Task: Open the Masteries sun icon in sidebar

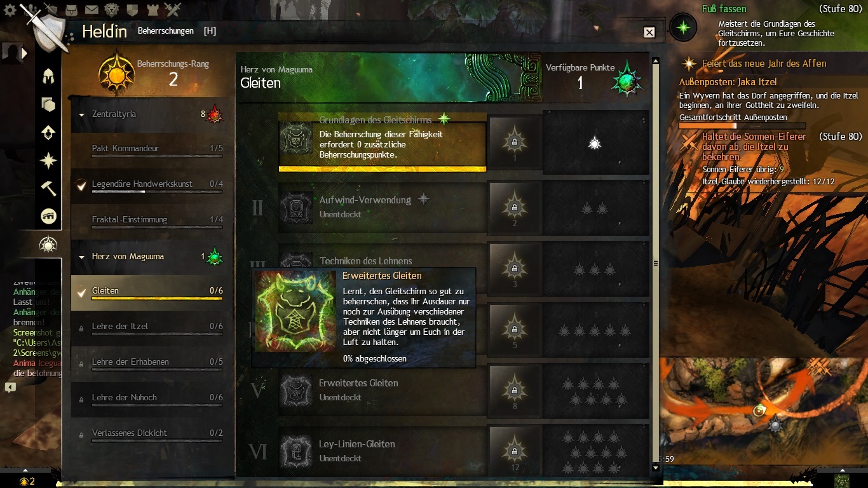Action: [48, 244]
